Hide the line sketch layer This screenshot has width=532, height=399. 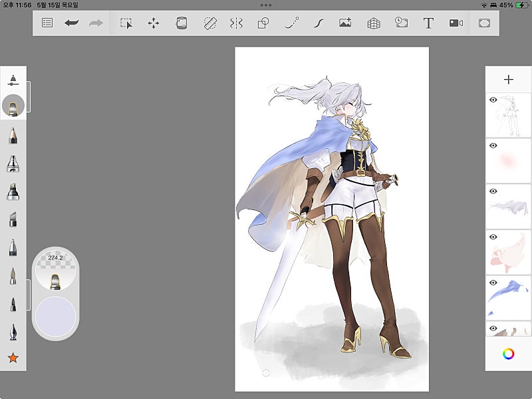[x=493, y=100]
